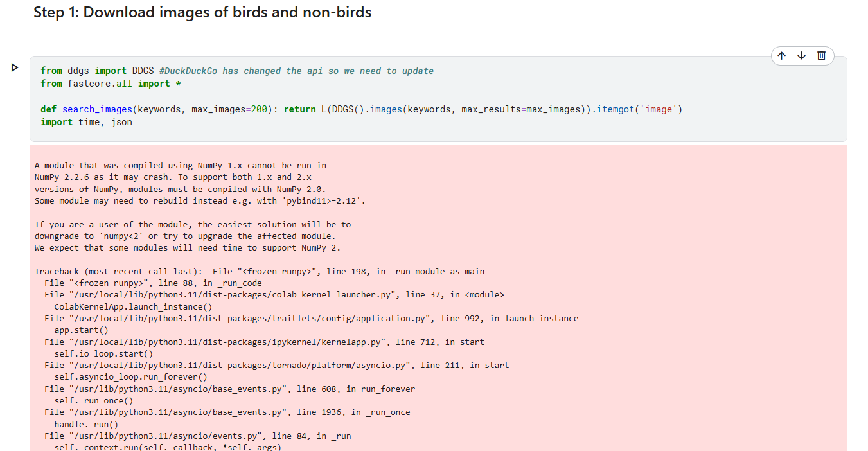868x451 pixels.
Task: Click the ipykernel/kernelapp.py traceback line
Action: click(x=264, y=342)
